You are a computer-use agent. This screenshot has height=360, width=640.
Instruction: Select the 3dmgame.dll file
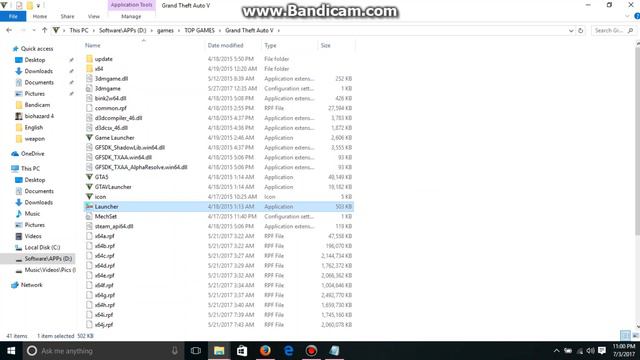click(x=111, y=78)
